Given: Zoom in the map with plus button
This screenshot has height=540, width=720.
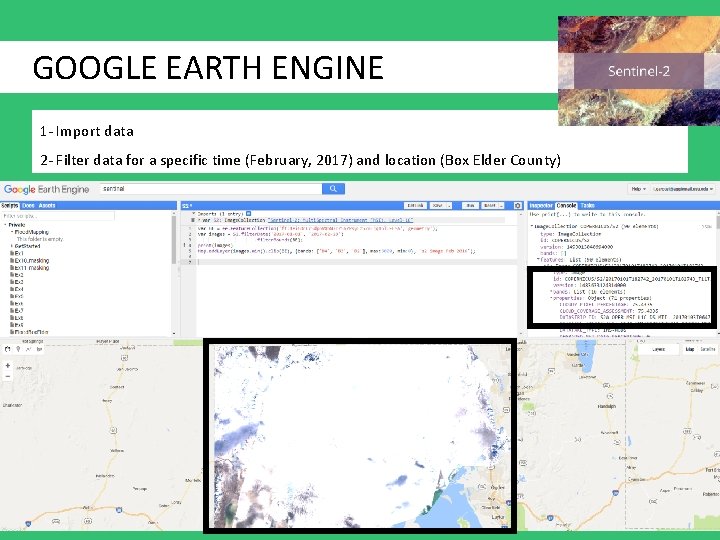Looking at the screenshot, I should [x=8, y=366].
